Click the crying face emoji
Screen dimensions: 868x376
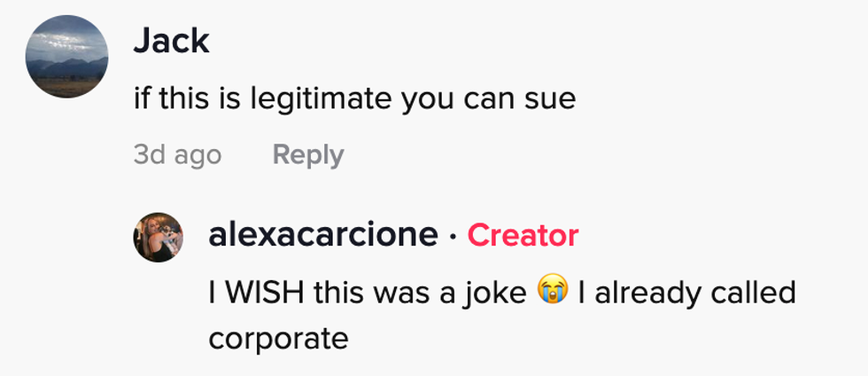pos(552,292)
